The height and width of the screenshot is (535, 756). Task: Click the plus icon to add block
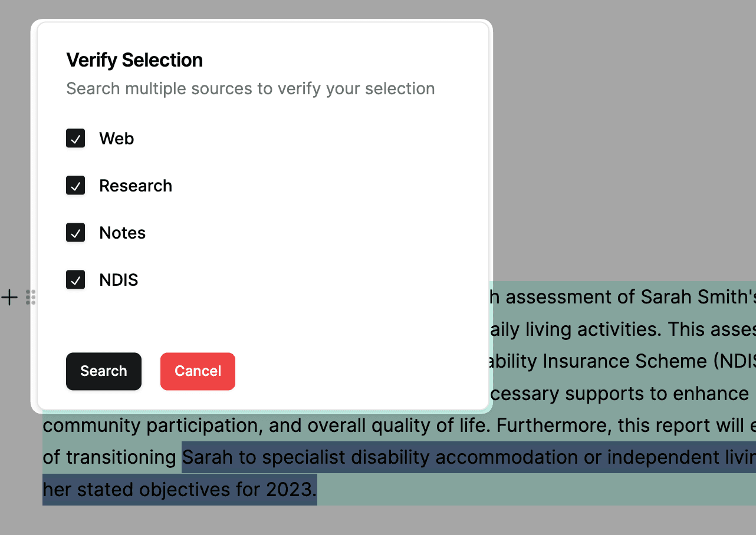[x=9, y=298]
